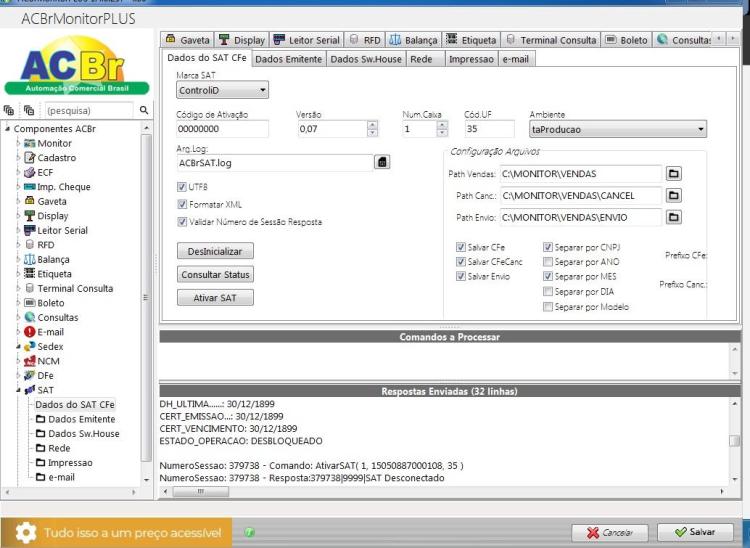
Task: Click the collapse-all tree icon
Action: pos(29,110)
